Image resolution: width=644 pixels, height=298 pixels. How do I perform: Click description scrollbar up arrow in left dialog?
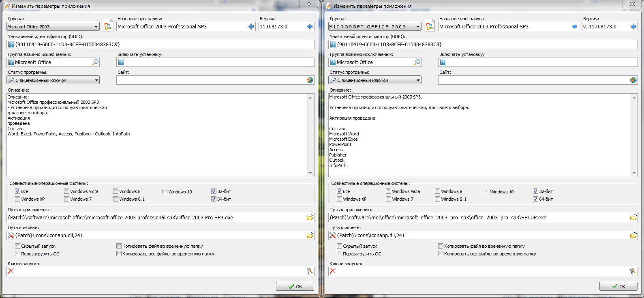point(311,97)
